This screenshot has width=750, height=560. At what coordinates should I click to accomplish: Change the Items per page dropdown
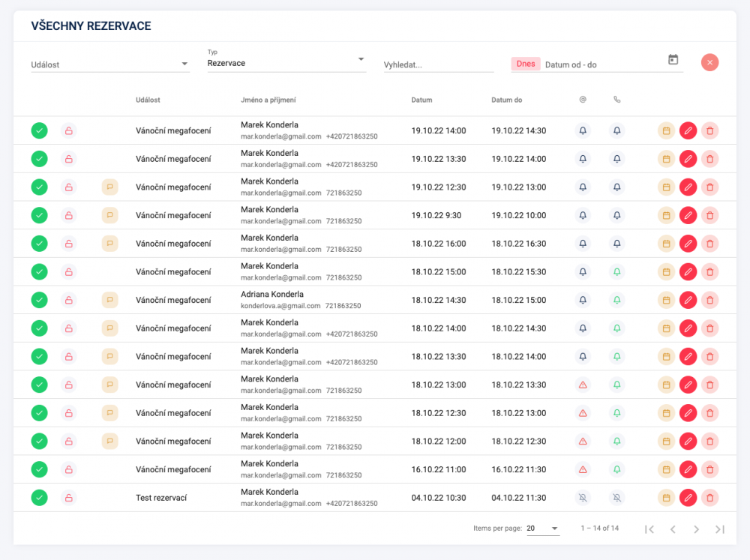point(543,529)
